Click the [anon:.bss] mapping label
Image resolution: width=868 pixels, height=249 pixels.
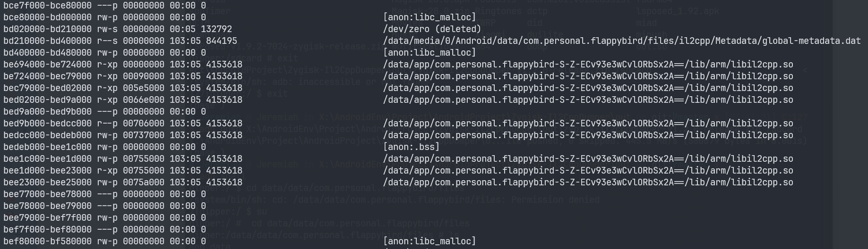click(411, 147)
